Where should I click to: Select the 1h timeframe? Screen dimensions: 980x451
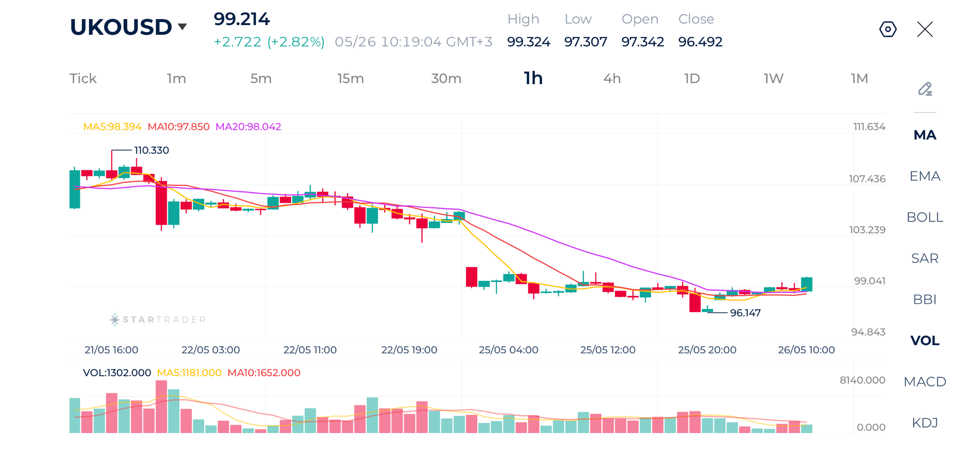tap(533, 78)
